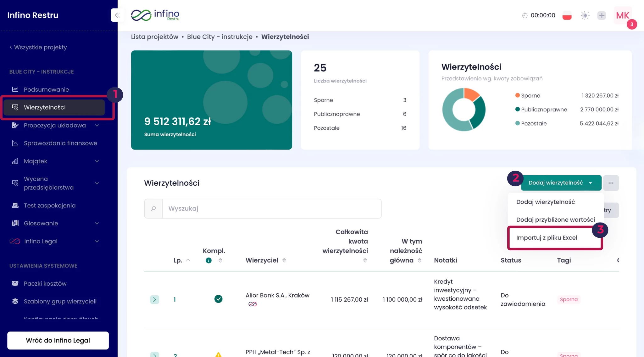Click Sporne orange legend swatch
The width and height of the screenshot is (644, 357).
click(x=517, y=95)
